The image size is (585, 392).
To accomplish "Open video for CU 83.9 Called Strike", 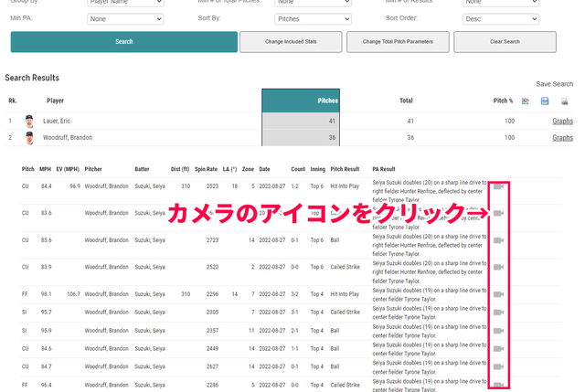I will (498, 267).
